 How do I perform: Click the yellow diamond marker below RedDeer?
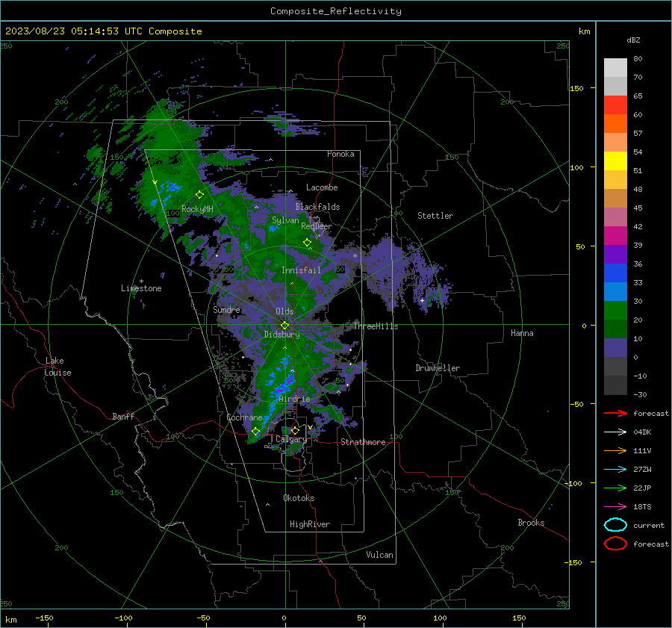click(307, 243)
